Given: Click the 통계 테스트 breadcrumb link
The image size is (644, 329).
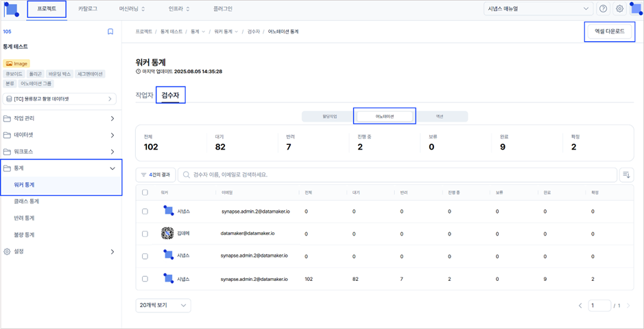Looking at the screenshot, I should tap(171, 32).
